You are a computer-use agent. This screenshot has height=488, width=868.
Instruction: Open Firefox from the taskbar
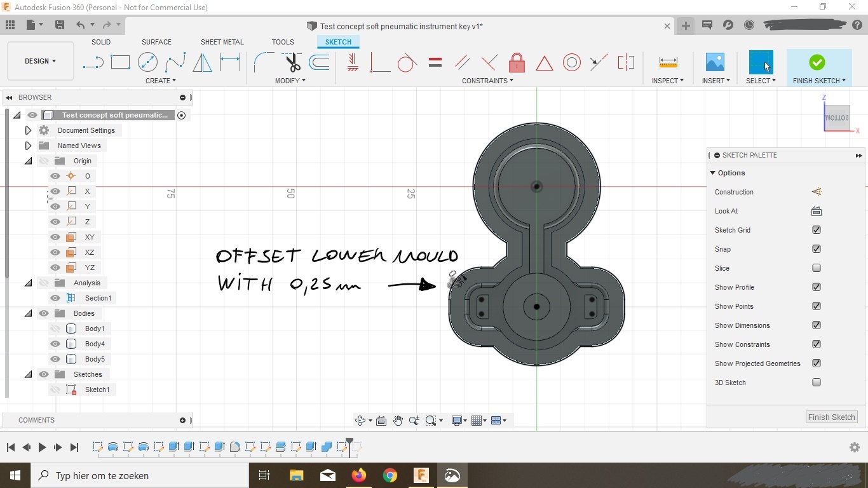[359, 475]
